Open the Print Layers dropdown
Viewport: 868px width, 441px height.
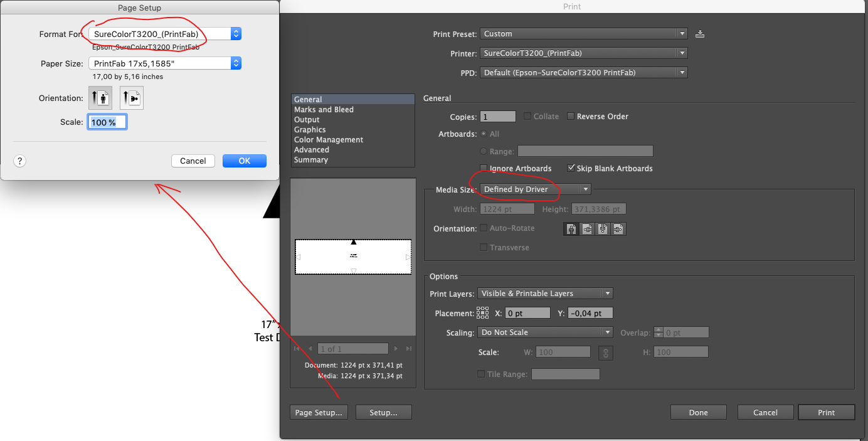(x=544, y=293)
